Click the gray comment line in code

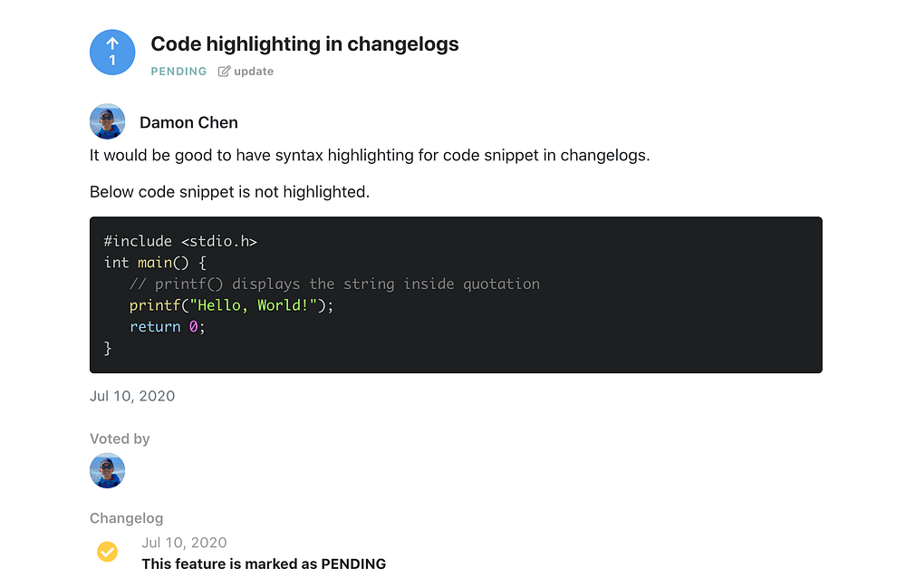click(334, 284)
